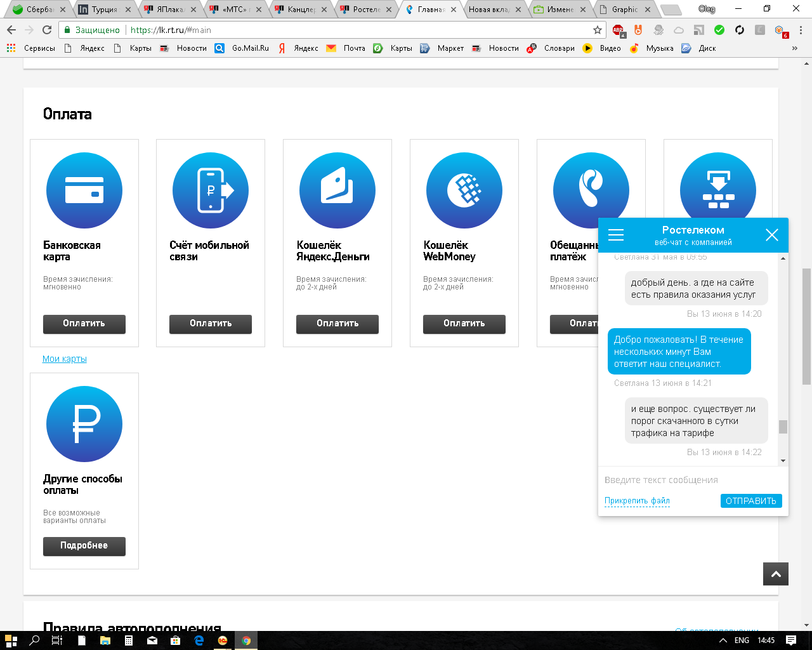Image resolution: width=812 pixels, height=650 pixels.
Task: Click the Другие способы оплаты ruble icon
Action: pyautogui.click(x=84, y=424)
